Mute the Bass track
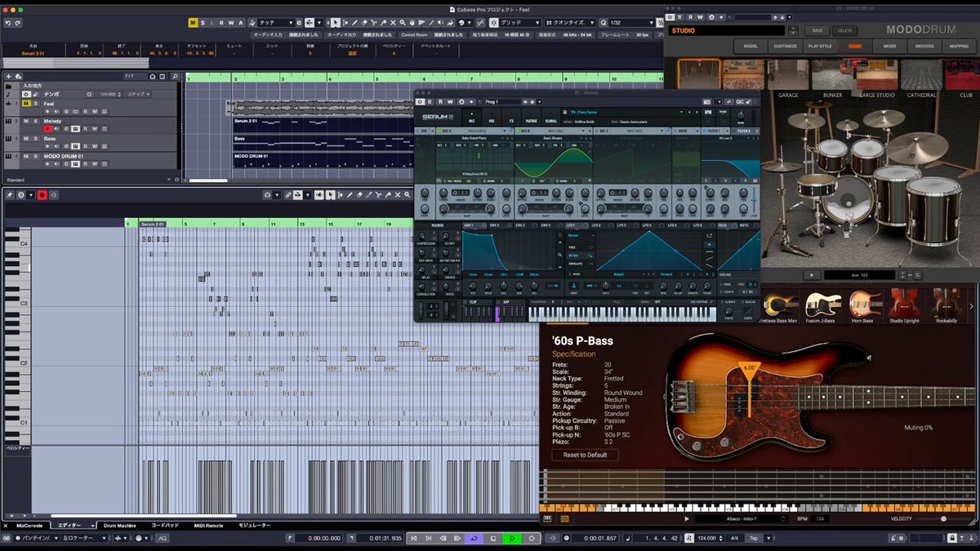Image resolution: width=980 pixels, height=551 pixels. (x=26, y=139)
